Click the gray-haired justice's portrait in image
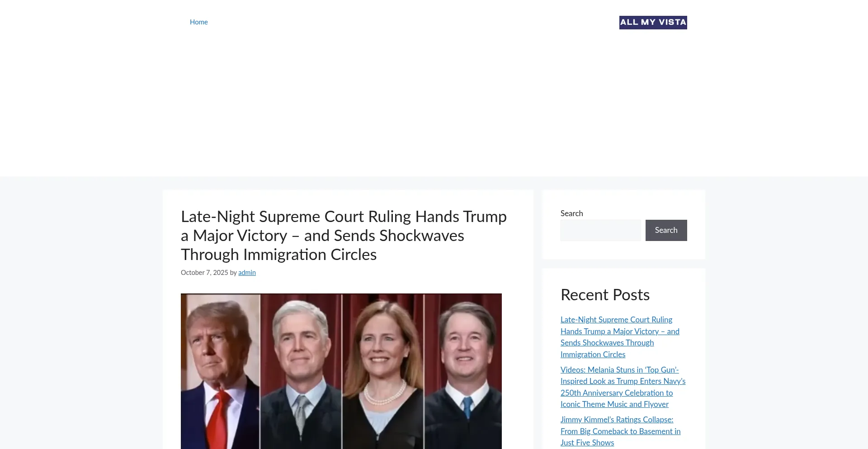Image resolution: width=868 pixels, height=449 pixels. 301,371
